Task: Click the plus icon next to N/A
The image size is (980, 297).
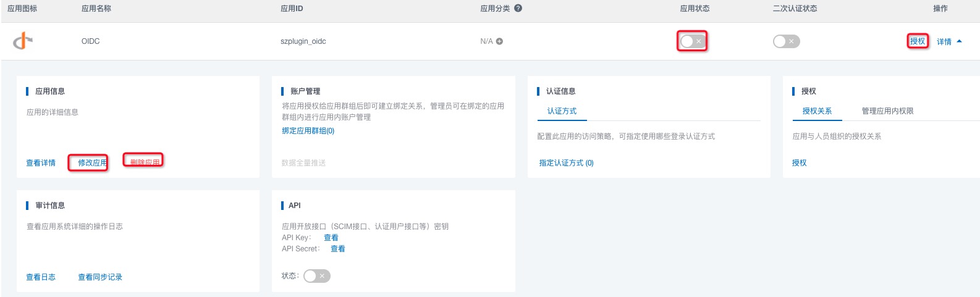Action: coord(499,41)
